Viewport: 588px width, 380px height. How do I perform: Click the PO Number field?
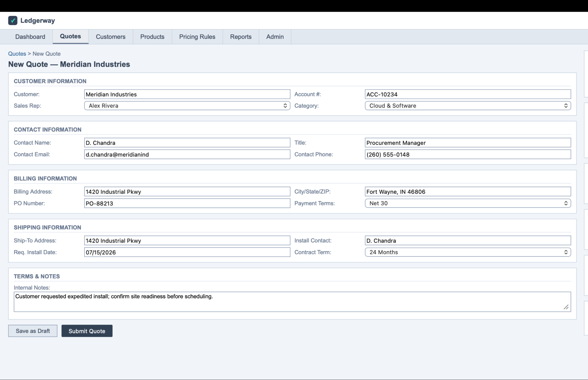(187, 203)
